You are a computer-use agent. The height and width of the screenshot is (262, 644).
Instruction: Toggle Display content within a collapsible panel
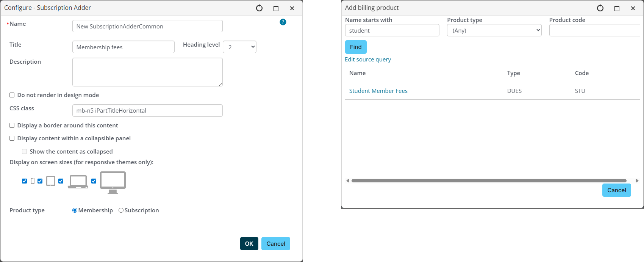click(12, 138)
